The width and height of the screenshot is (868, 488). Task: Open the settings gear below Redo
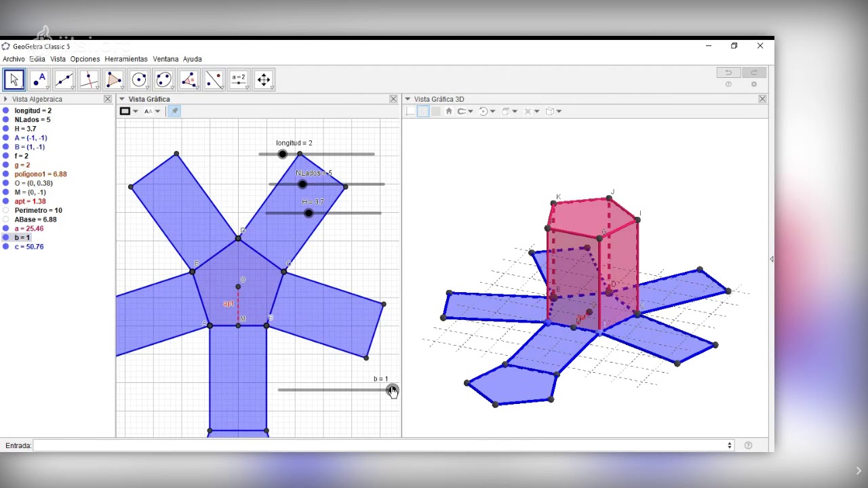[753, 85]
